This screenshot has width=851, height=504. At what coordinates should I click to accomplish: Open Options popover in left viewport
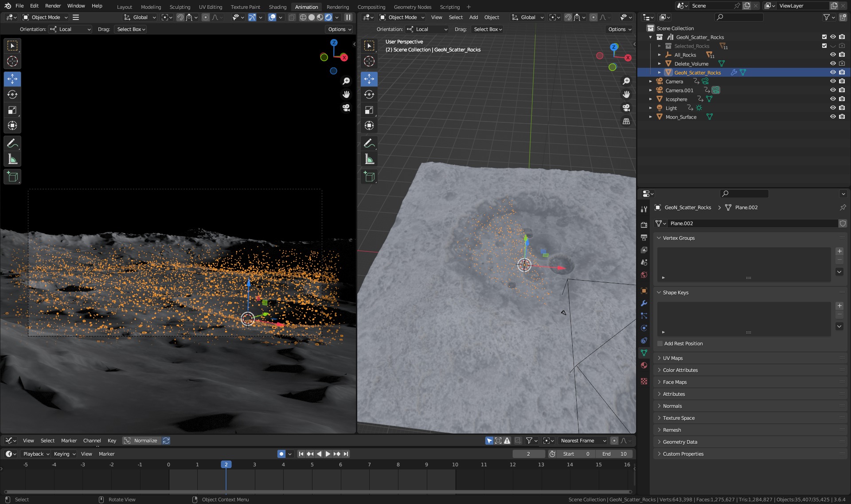pos(340,29)
